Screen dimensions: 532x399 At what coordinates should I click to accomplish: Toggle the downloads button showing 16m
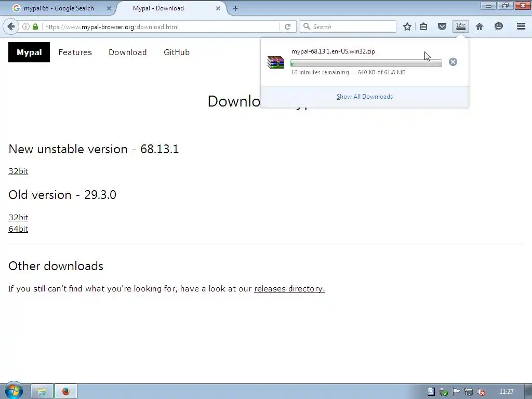point(461,26)
